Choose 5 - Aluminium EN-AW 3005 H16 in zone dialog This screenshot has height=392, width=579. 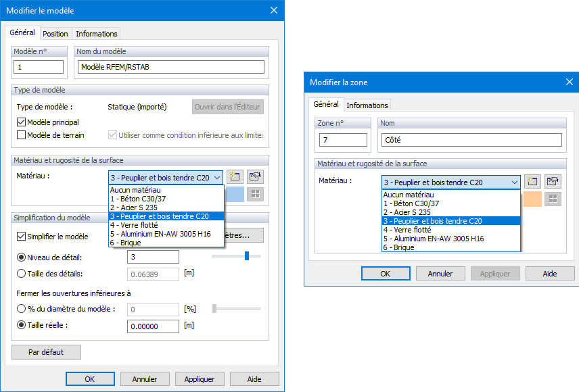point(451,239)
